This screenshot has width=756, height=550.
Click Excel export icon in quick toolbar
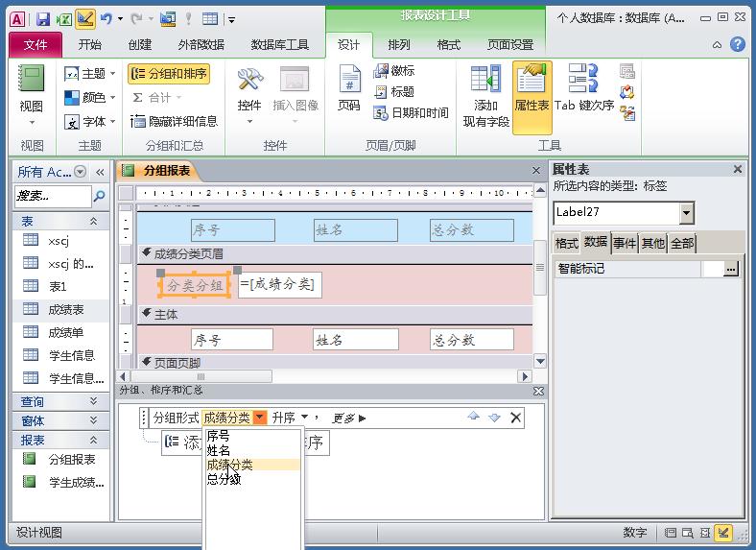(x=64, y=19)
